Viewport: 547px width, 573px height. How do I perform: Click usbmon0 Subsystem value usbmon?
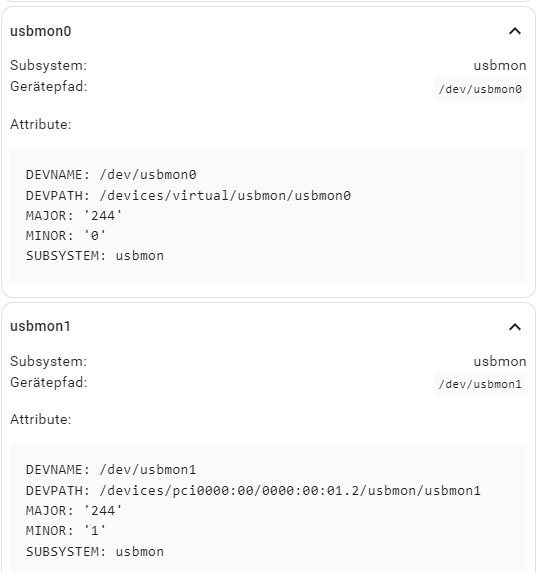[500, 65]
